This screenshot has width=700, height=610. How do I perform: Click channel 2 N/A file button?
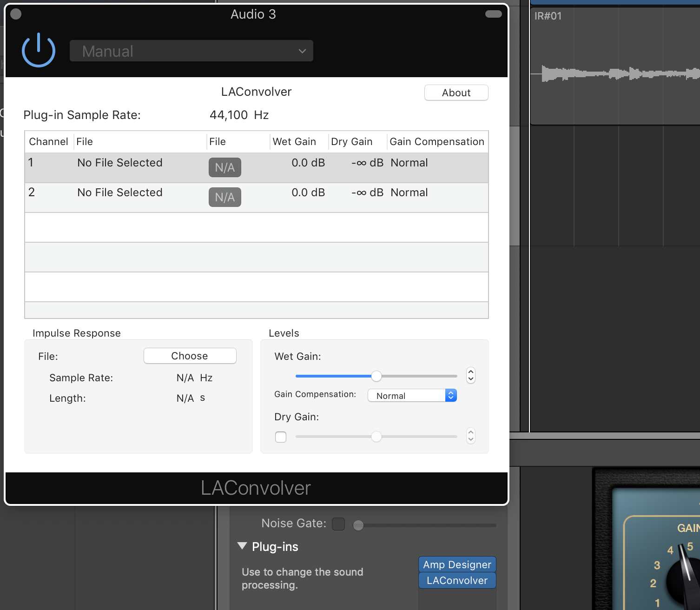pos(225,197)
